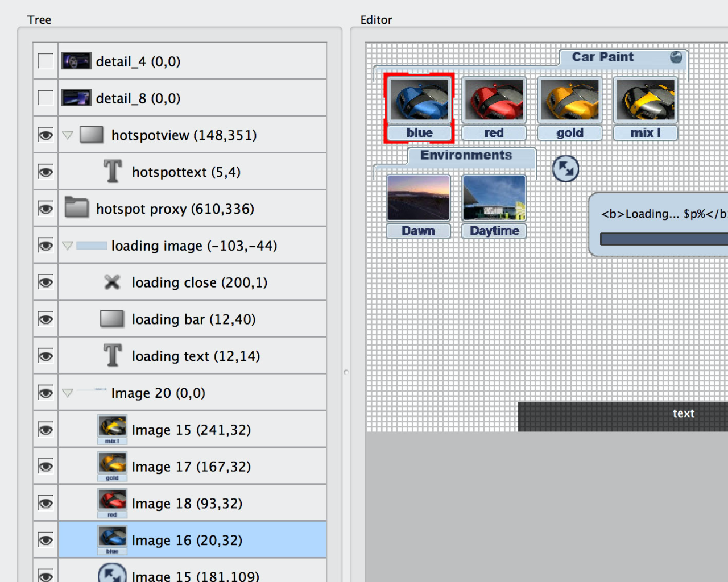
Task: Click the text T icon beside loading text
Action: [x=113, y=355]
